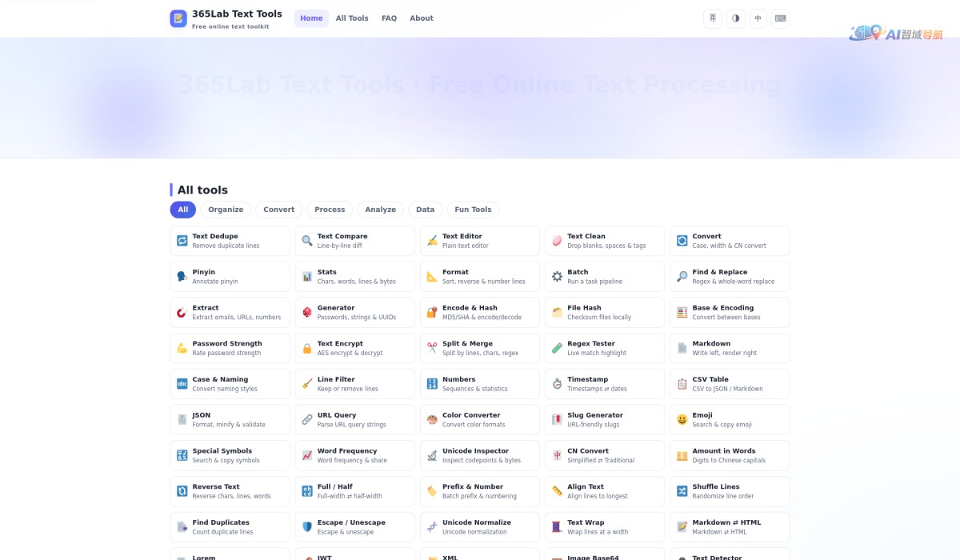Click the Text Compare magnifier icon
This screenshot has height=560, width=960.
click(x=307, y=241)
